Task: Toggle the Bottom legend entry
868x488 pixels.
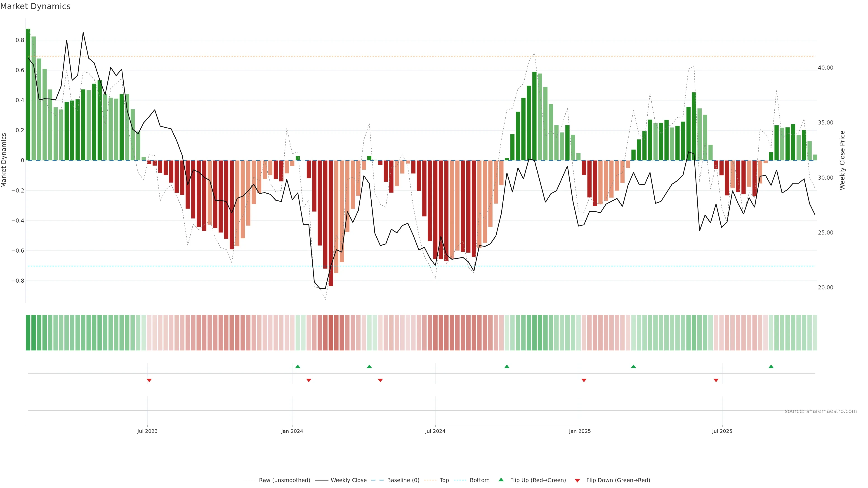Action: click(x=479, y=480)
